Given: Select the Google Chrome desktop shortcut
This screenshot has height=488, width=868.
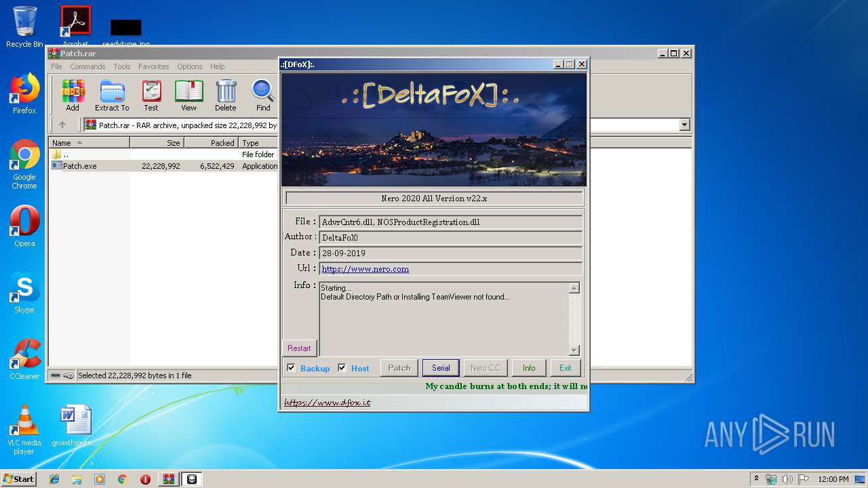Looking at the screenshot, I should (24, 164).
